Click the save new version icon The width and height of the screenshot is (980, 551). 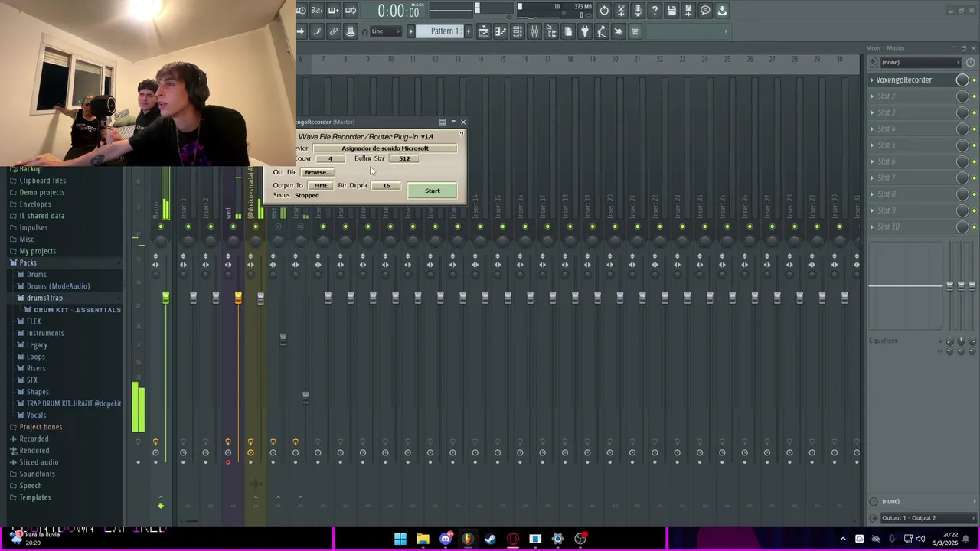click(688, 10)
